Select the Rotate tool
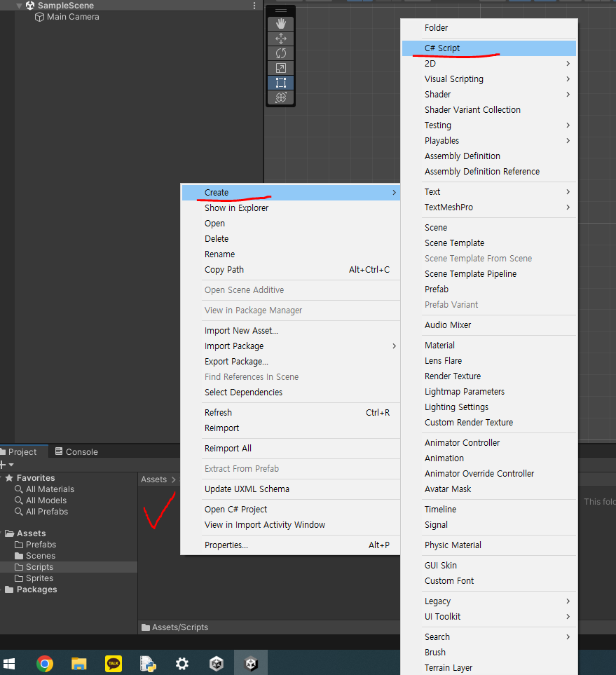 tap(281, 53)
